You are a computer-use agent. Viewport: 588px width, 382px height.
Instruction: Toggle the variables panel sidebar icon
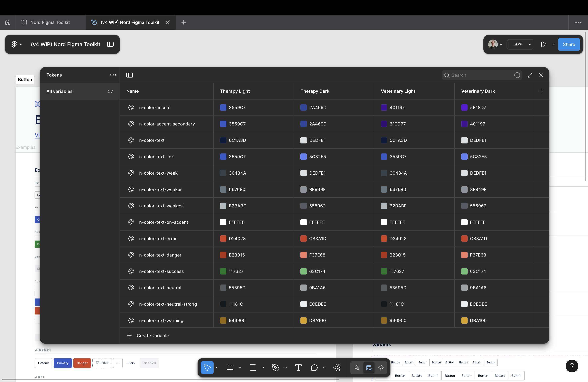[129, 75]
